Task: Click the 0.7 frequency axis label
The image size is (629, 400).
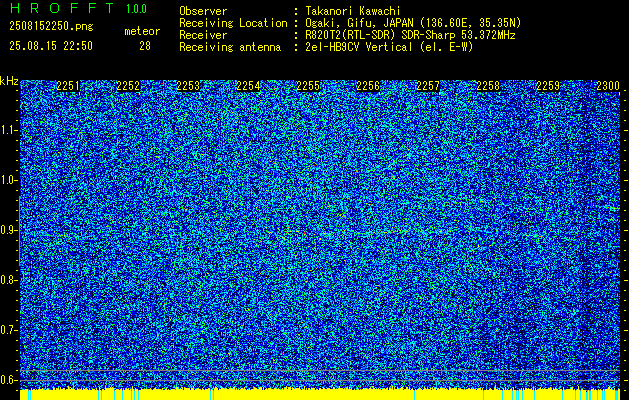Action: pyautogui.click(x=7, y=330)
